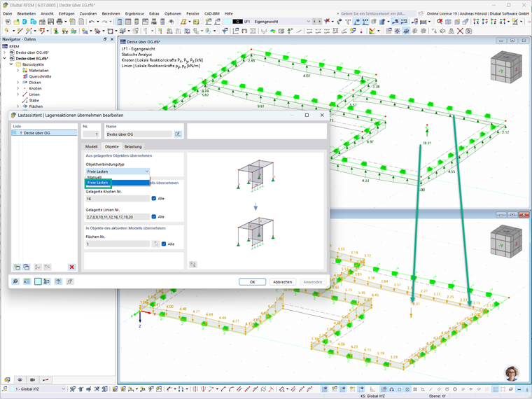Click the edit name icon beside Decke über OG

coord(178,134)
